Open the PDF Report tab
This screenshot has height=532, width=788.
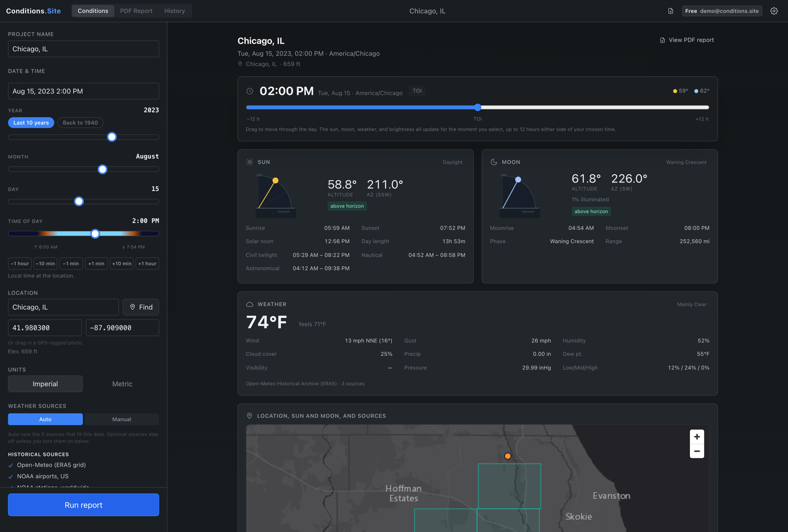click(x=136, y=11)
